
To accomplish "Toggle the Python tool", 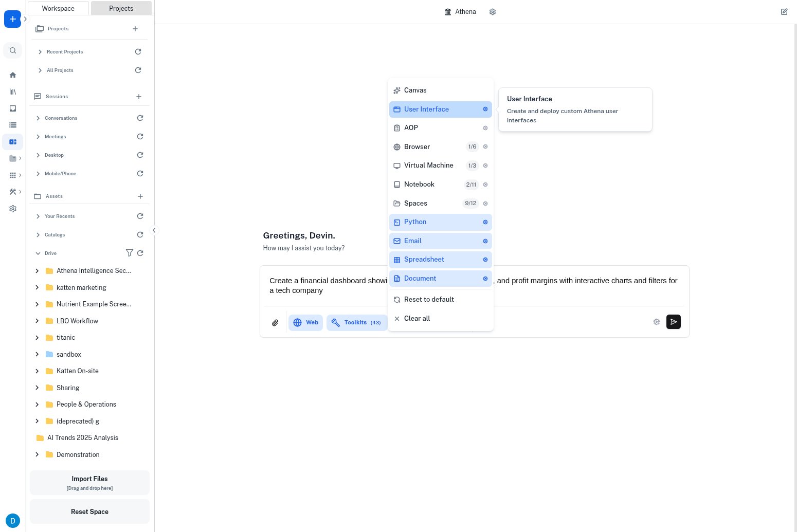I will click(x=441, y=222).
